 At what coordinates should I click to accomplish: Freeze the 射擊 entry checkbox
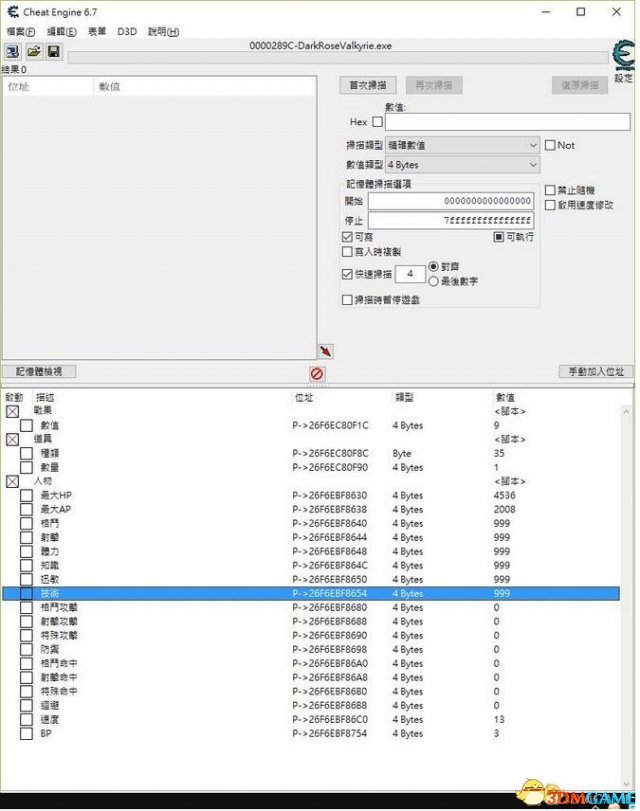click(x=26, y=537)
